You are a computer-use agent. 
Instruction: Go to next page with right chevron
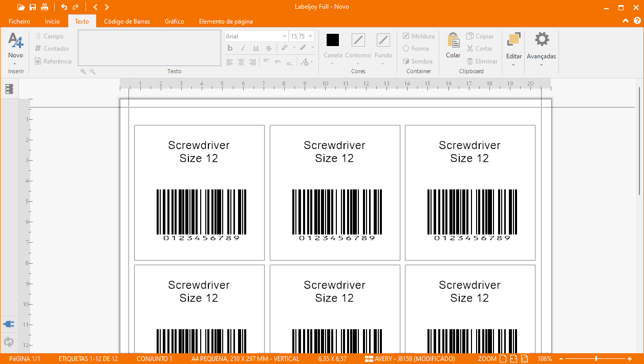106,7
